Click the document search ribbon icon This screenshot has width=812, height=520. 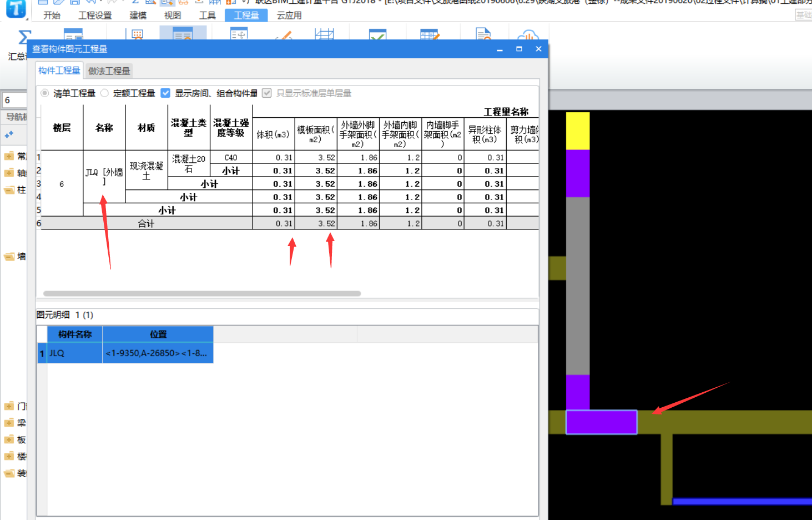[483, 34]
